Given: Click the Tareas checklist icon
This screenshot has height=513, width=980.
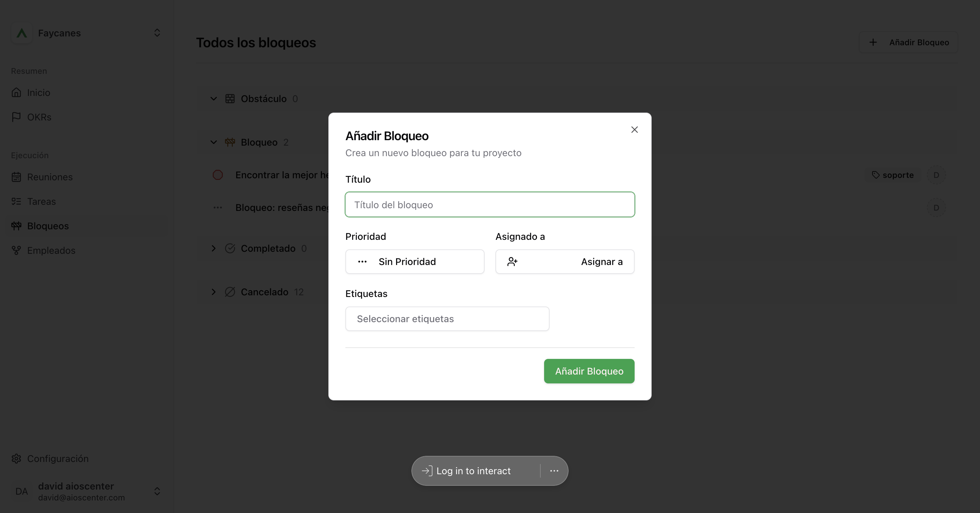Looking at the screenshot, I should click(16, 201).
